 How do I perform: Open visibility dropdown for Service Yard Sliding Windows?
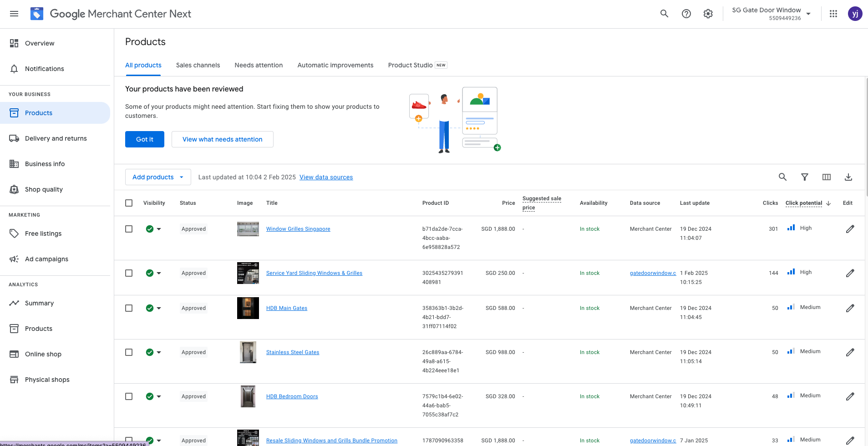point(159,273)
